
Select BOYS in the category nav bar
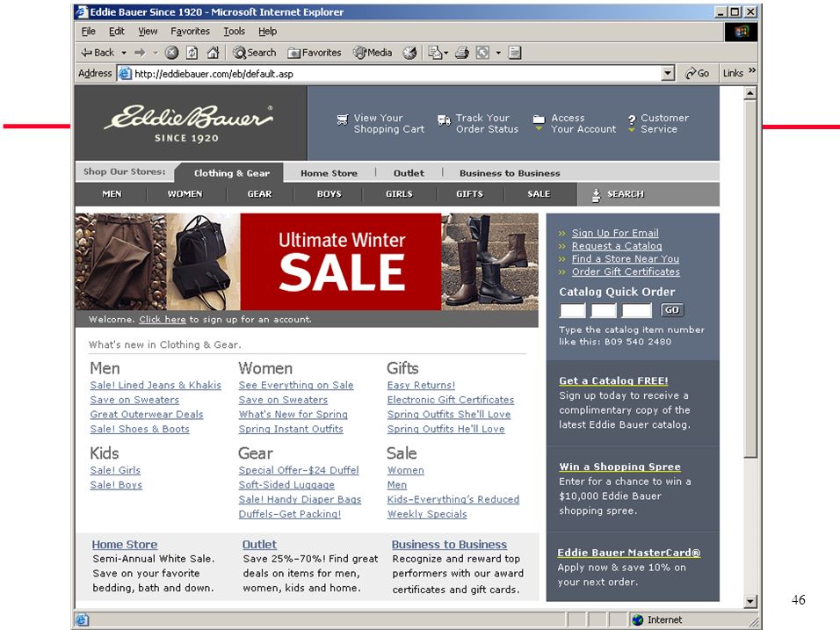pyautogui.click(x=329, y=194)
